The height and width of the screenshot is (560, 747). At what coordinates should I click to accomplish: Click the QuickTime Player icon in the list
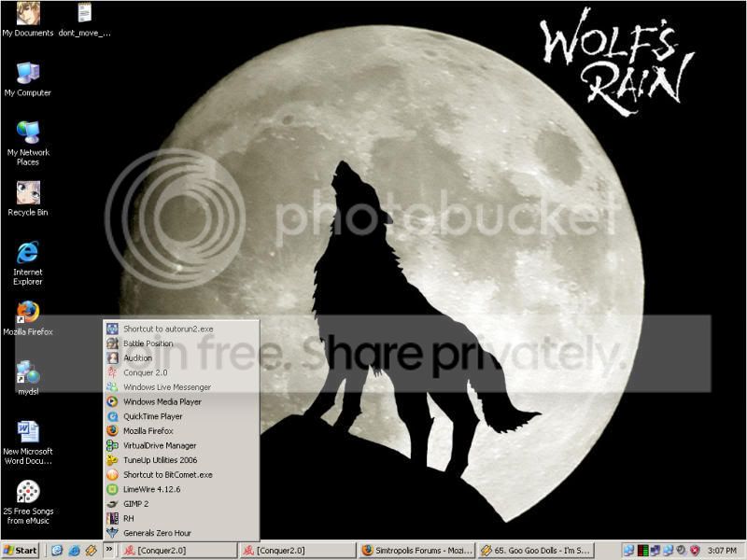tap(112, 416)
